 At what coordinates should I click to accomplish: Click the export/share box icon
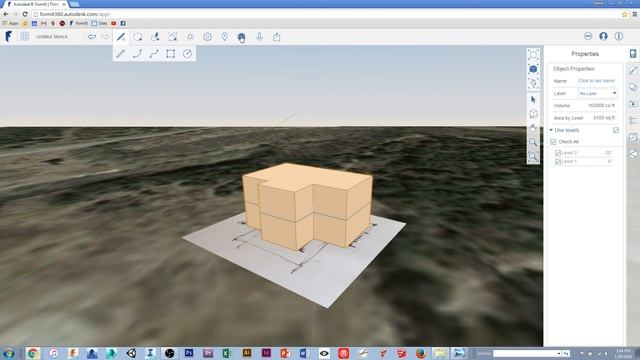tap(277, 37)
